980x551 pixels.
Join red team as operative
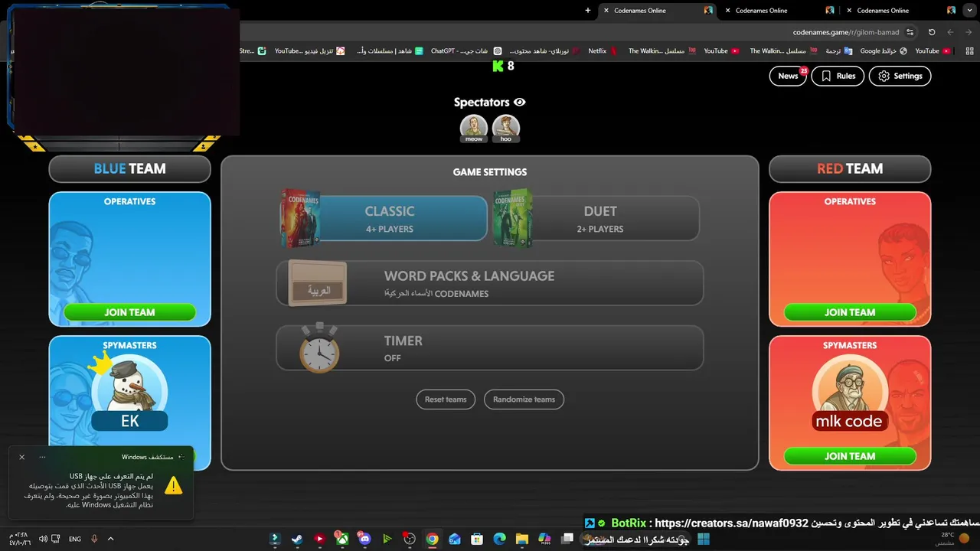[x=850, y=312]
